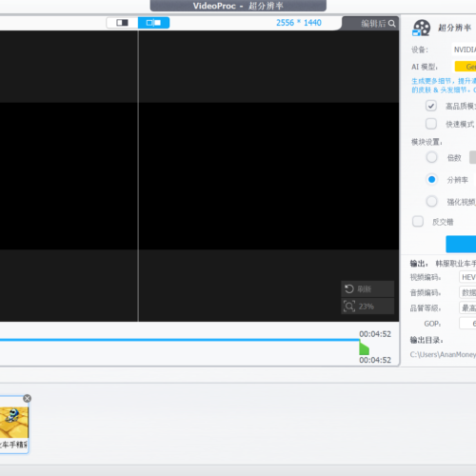
Task: Click the 编辑后 preview label
Action: pyautogui.click(x=373, y=24)
